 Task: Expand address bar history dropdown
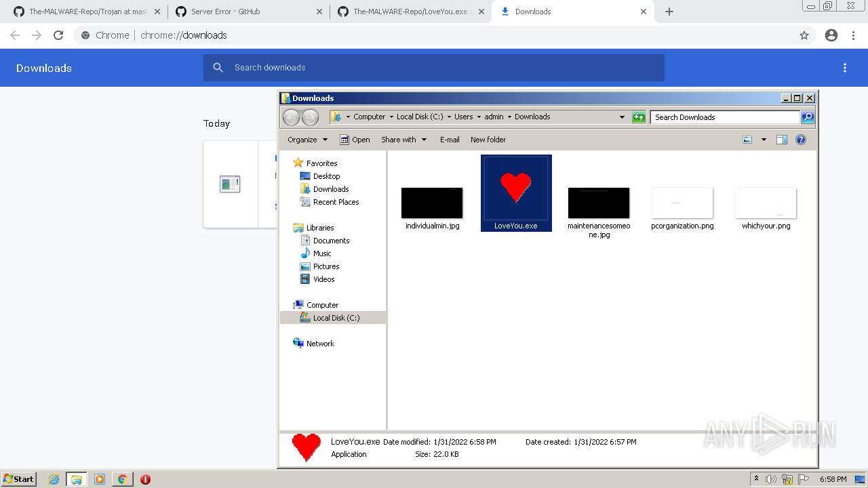622,117
